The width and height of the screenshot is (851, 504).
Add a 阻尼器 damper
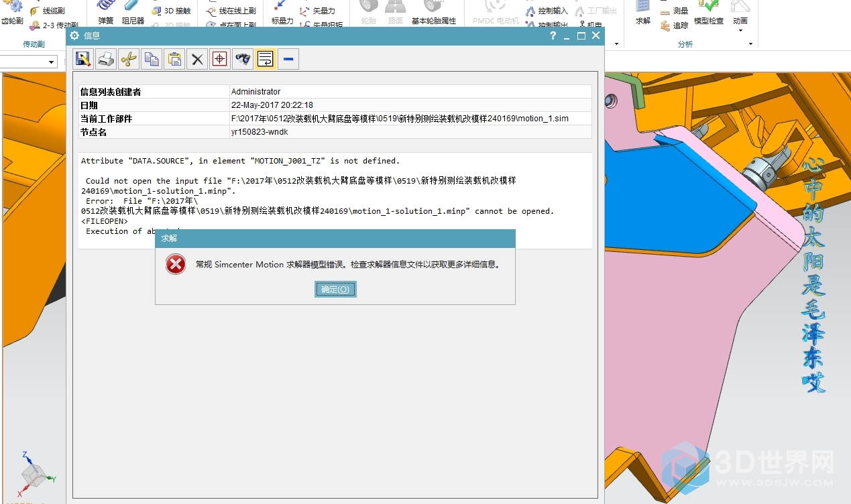click(133, 13)
